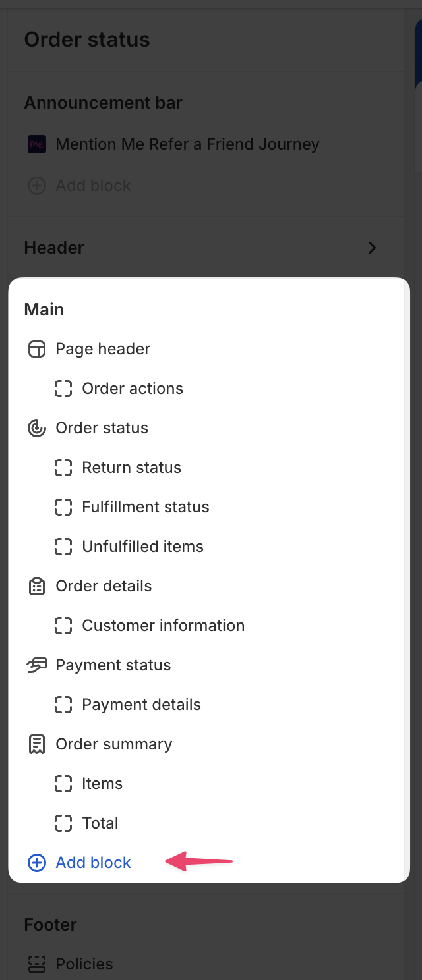Select the Fulfillment status block
Viewport: 422px width, 980px height.
[x=145, y=507]
